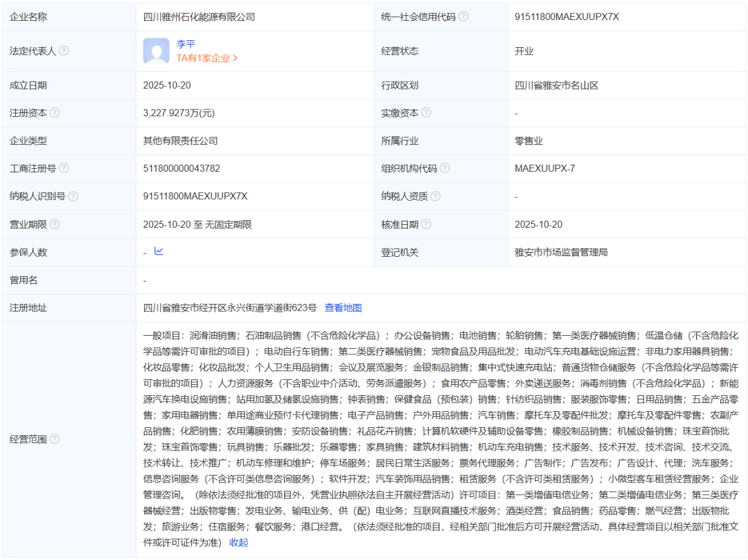
Task: Open the 李平 profile link
Action: pos(186,44)
